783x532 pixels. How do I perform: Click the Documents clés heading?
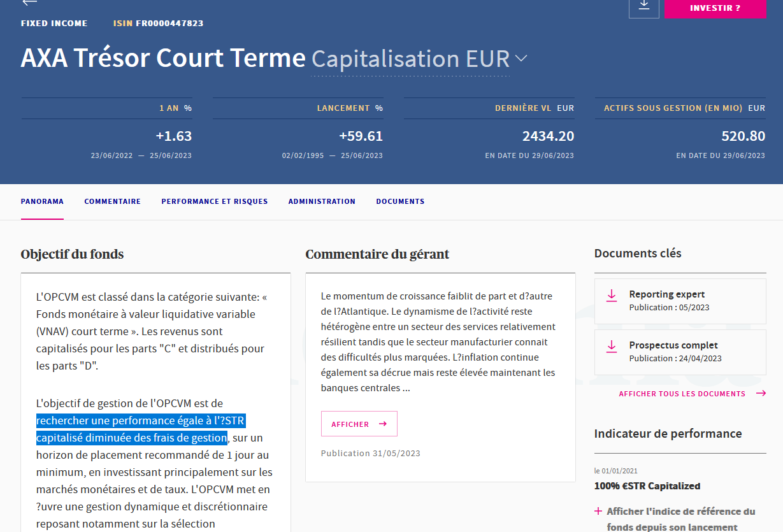638,254
